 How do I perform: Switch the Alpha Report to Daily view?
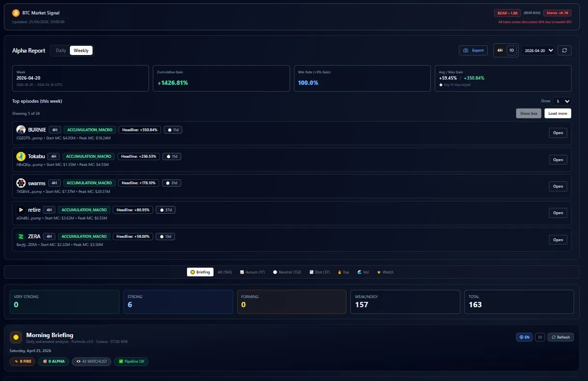click(x=61, y=50)
